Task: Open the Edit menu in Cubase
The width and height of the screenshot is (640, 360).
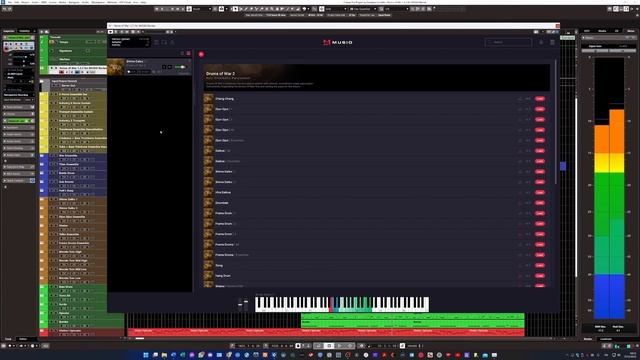Action: 17,2
